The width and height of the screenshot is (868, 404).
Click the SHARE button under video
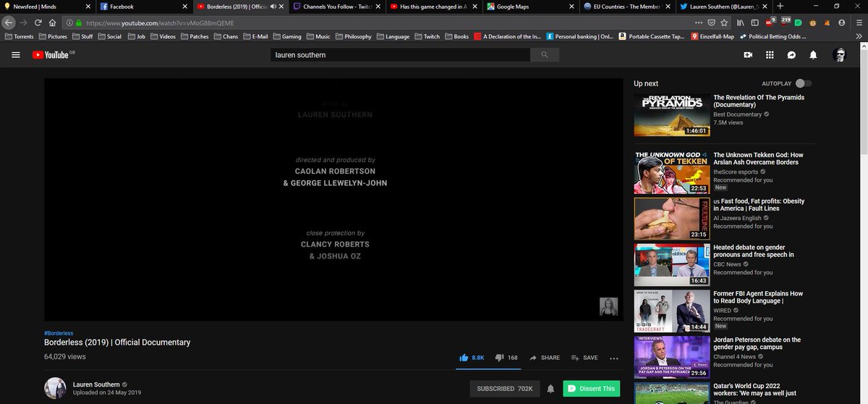coord(545,358)
